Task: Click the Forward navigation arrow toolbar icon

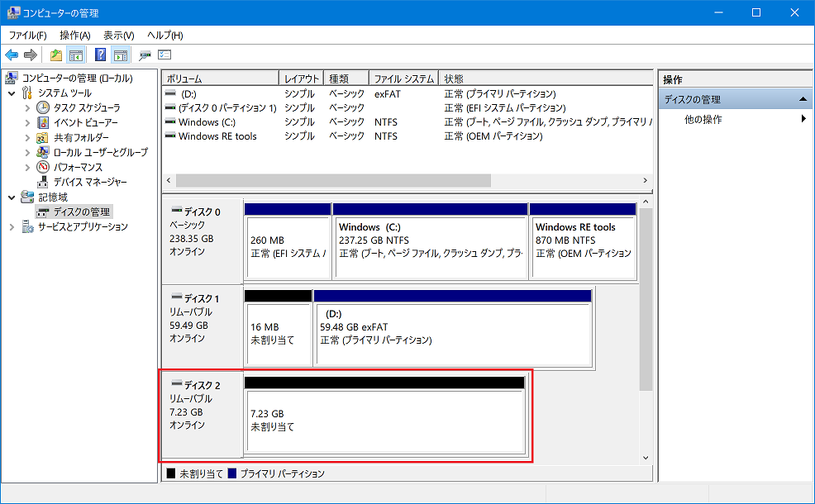Action: pos(31,55)
